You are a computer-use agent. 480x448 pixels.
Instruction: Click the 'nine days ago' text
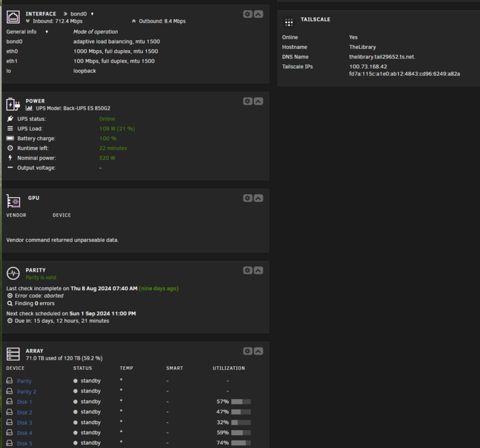pyautogui.click(x=159, y=289)
